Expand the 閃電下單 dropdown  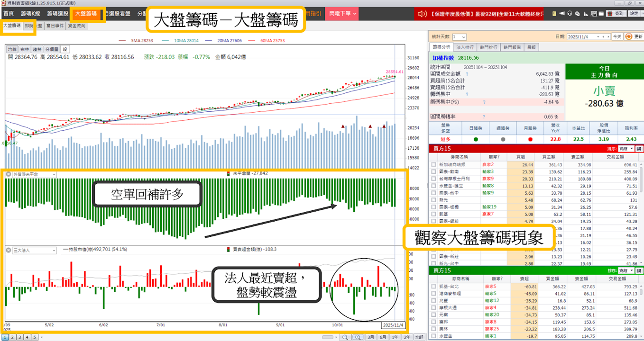click(x=354, y=14)
